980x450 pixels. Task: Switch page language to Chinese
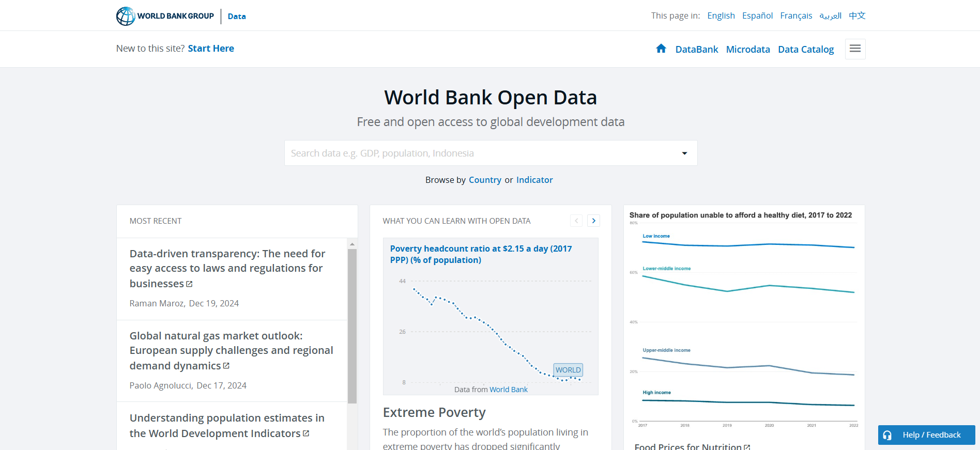pos(857,15)
